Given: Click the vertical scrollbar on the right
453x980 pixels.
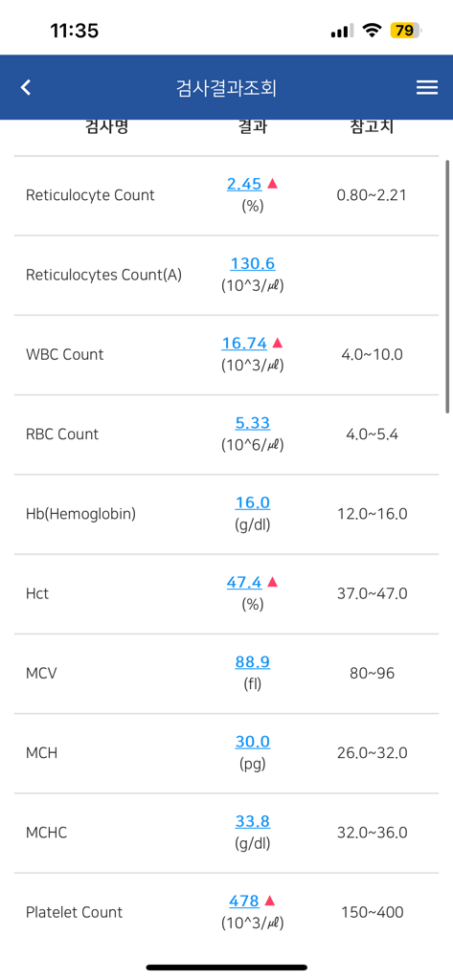Looking at the screenshot, I should click(x=447, y=286).
